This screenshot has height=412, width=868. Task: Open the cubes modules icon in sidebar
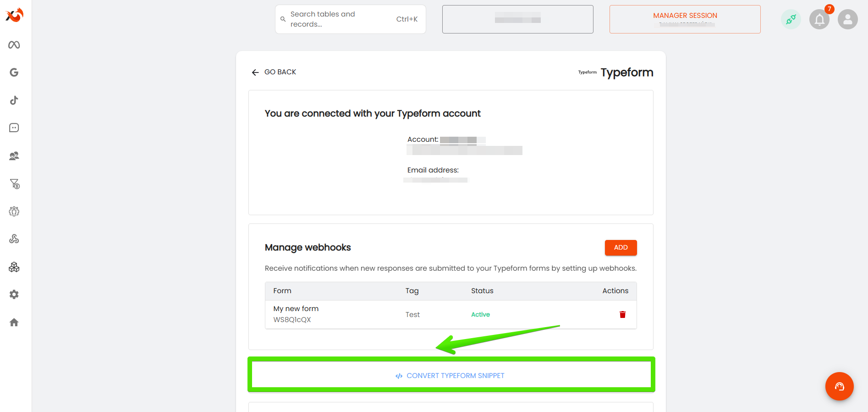(x=14, y=267)
